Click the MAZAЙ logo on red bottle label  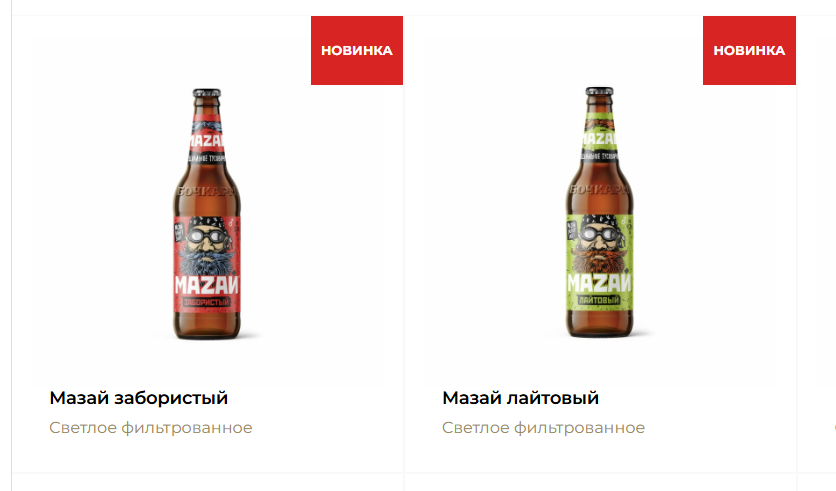click(x=207, y=285)
